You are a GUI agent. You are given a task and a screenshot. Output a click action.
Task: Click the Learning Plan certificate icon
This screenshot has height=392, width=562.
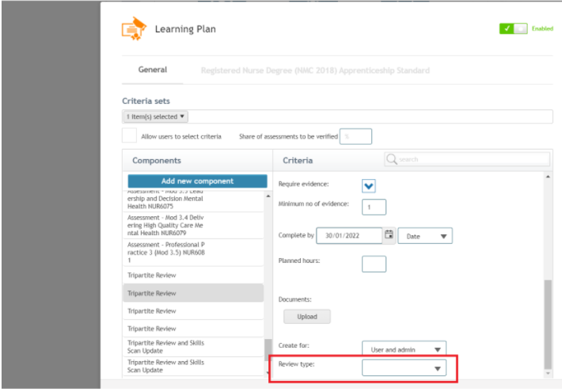[x=134, y=29]
